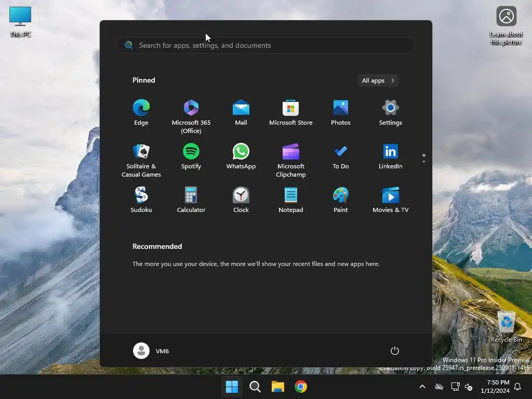Screen dimensions: 532x399
Task: Click the muted volume tray icon
Action: point(469,387)
